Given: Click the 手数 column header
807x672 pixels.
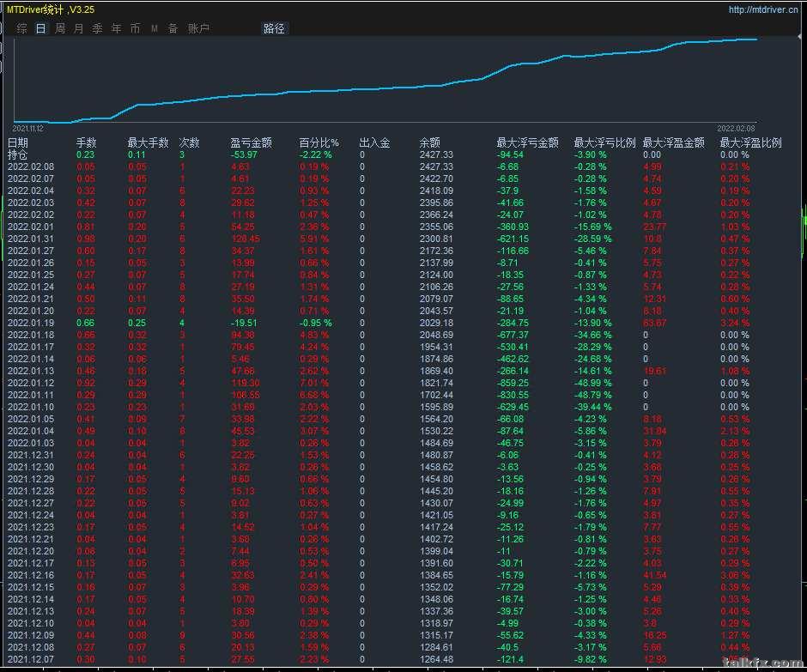Looking at the screenshot, I should click(x=87, y=142).
